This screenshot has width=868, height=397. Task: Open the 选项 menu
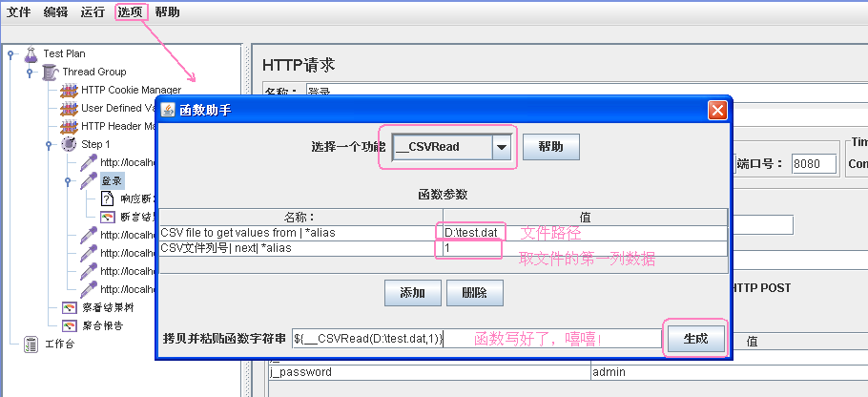click(x=130, y=12)
